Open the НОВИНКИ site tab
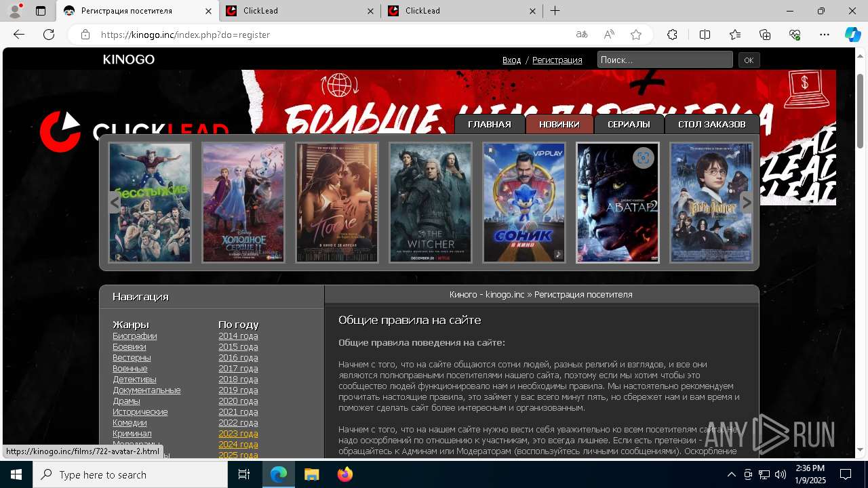This screenshot has width=868, height=488. click(559, 124)
